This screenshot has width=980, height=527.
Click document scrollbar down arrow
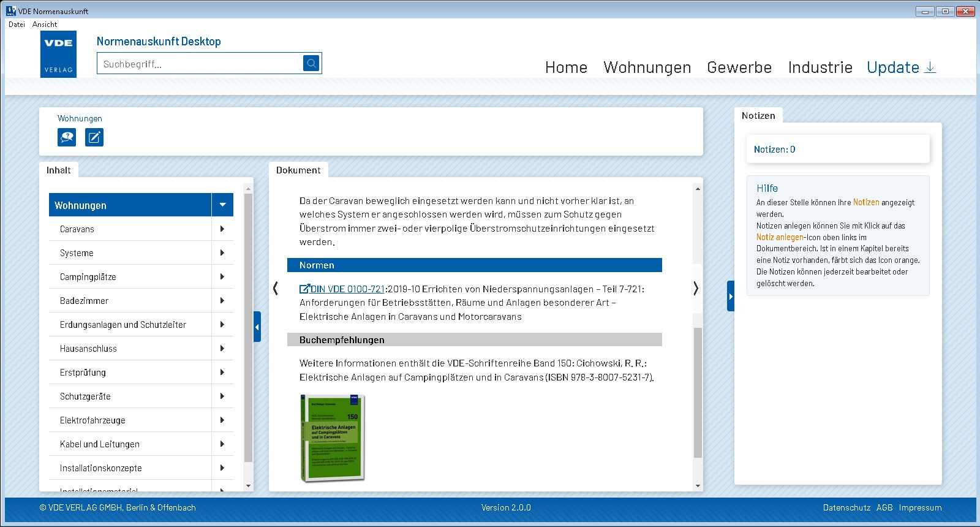pyautogui.click(x=698, y=486)
